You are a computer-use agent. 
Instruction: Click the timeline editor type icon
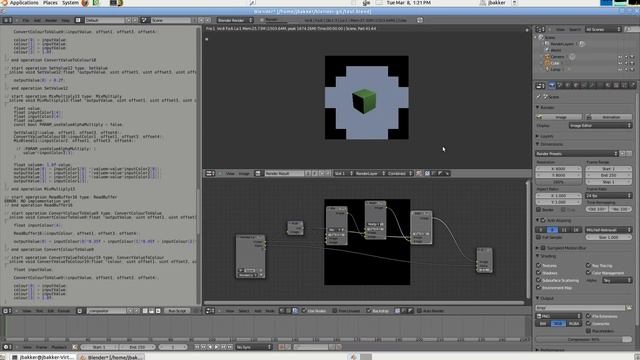pos(6,347)
